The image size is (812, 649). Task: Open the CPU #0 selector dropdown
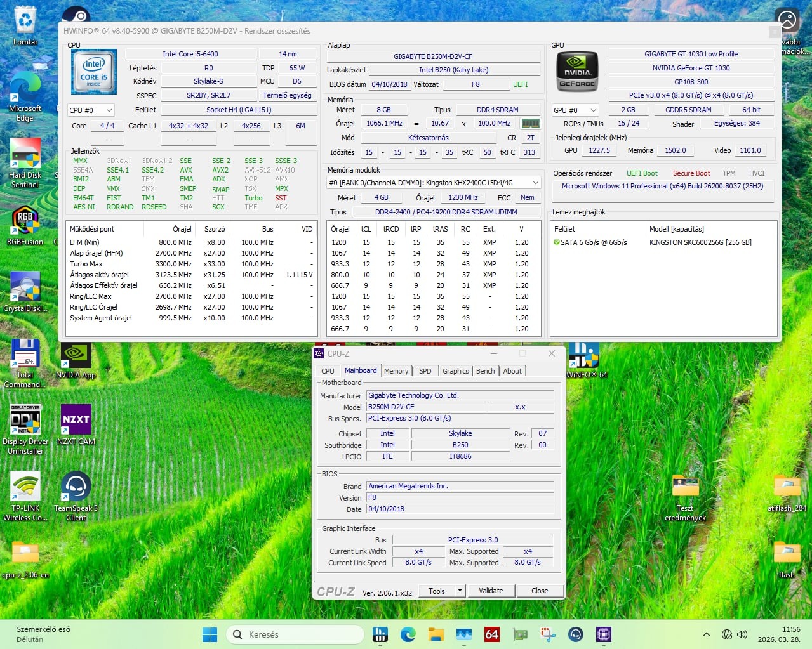point(91,110)
